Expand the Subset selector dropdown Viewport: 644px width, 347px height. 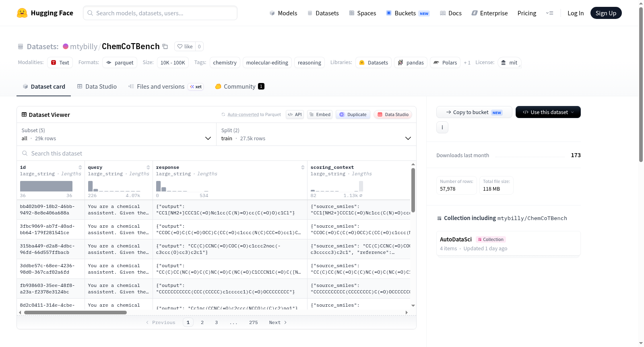click(117, 134)
